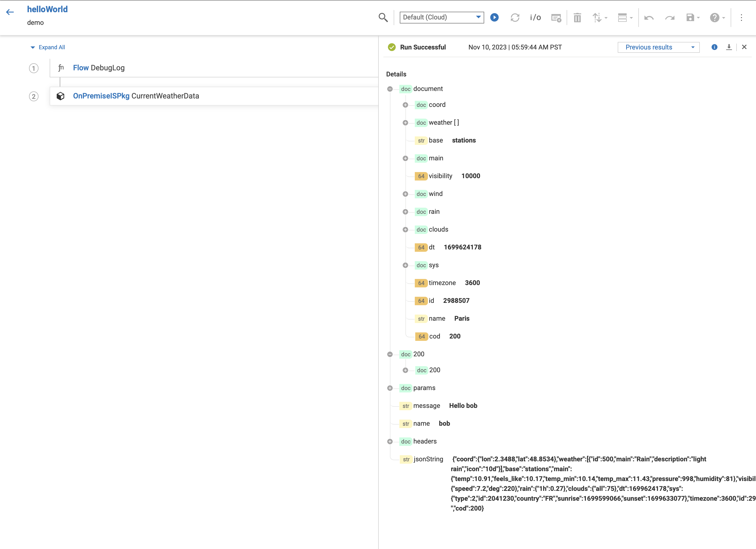View run details via the info icon
Viewport: 756px width, 549px height.
click(x=714, y=47)
